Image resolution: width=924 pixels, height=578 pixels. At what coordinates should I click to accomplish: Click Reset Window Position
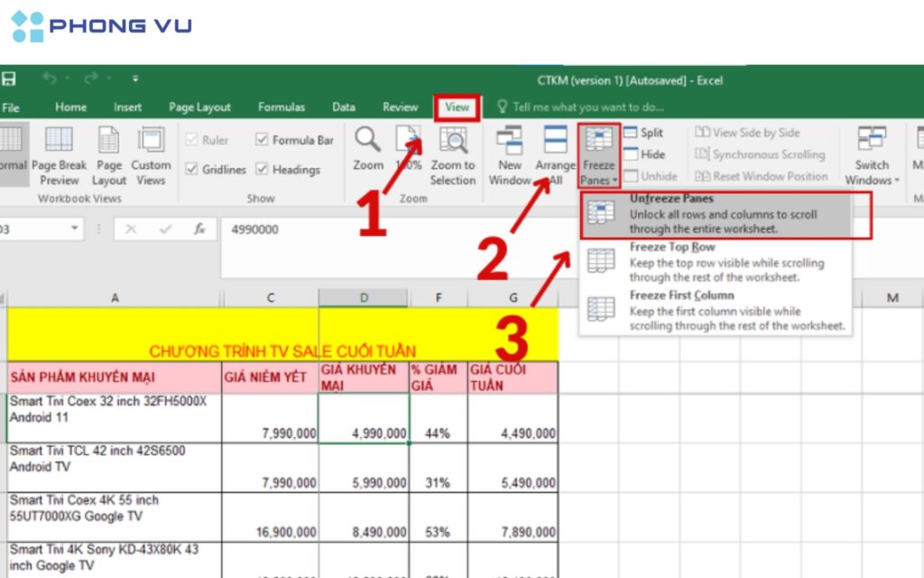click(762, 176)
